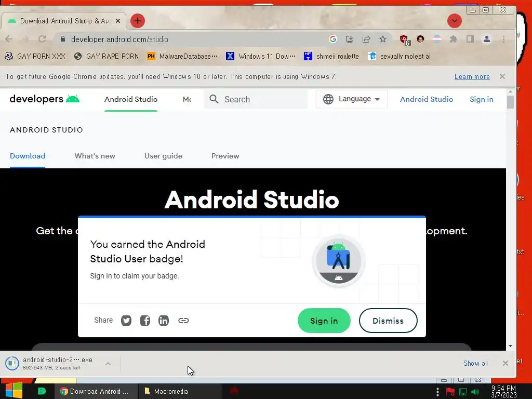Image resolution: width=532 pixels, height=399 pixels.
Task: Click the volume speaker tray icon
Action: [475, 392]
